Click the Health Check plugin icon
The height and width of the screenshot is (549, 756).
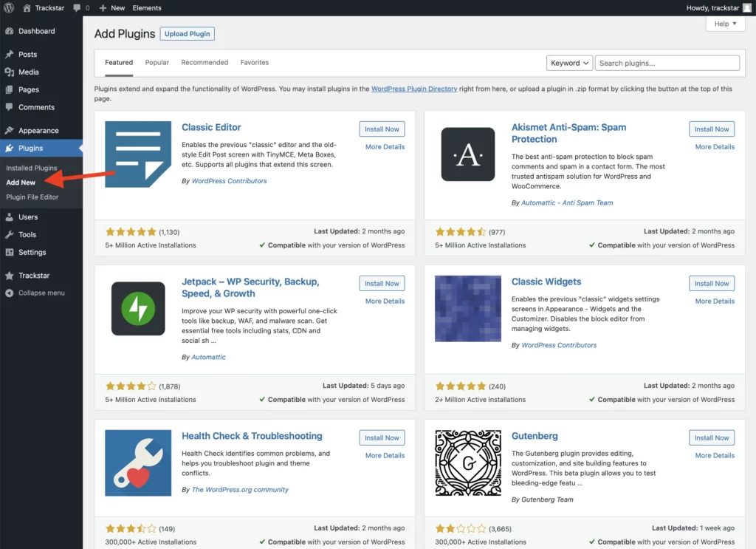click(138, 463)
